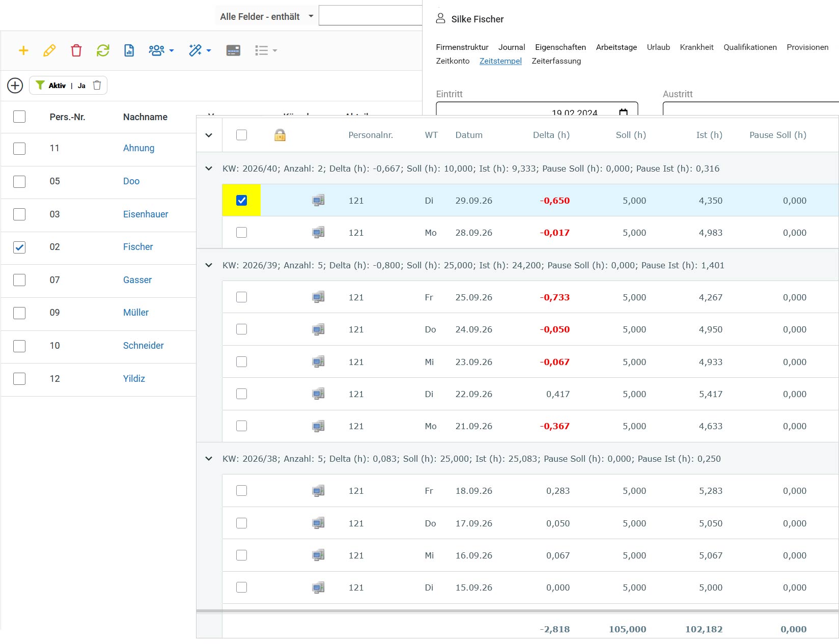Viewport: 839px width, 644px height.
Task: Click the magic wand icon
Action: point(195,50)
